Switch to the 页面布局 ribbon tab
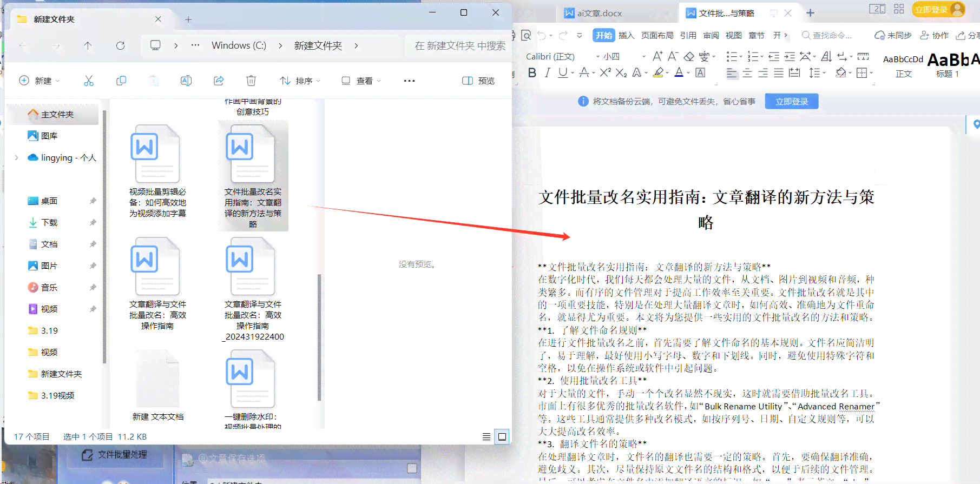The width and height of the screenshot is (980, 484). 657,35
